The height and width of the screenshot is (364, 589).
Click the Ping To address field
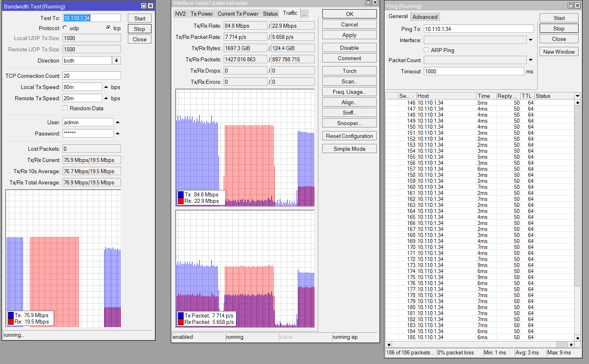[x=479, y=29]
